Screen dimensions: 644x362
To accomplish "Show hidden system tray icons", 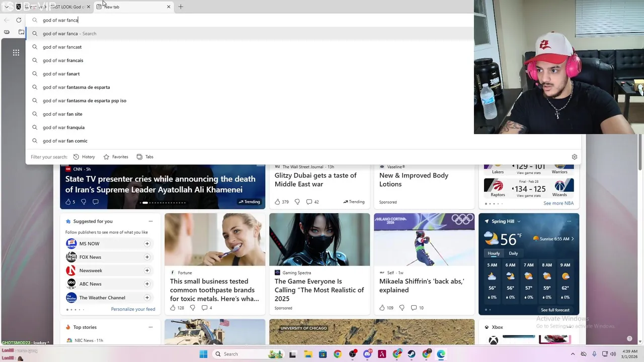I will (x=573, y=354).
